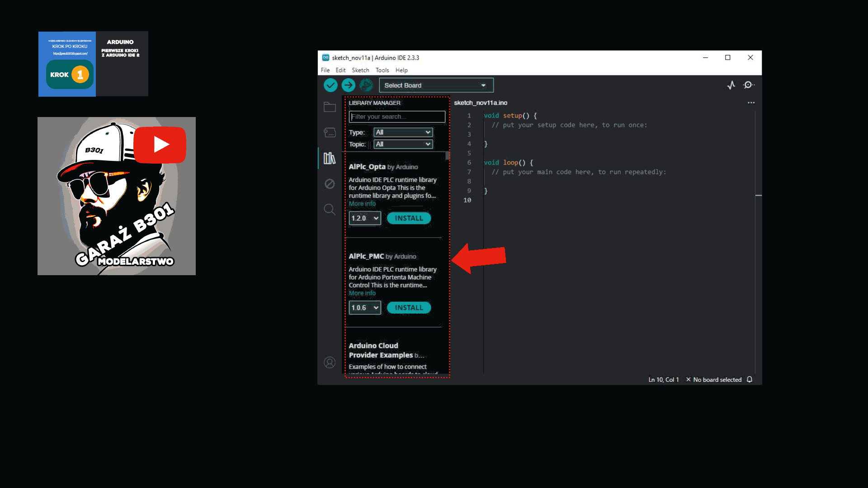868x488 pixels.
Task: Open the Debug sidebar icon
Action: pyautogui.click(x=330, y=184)
